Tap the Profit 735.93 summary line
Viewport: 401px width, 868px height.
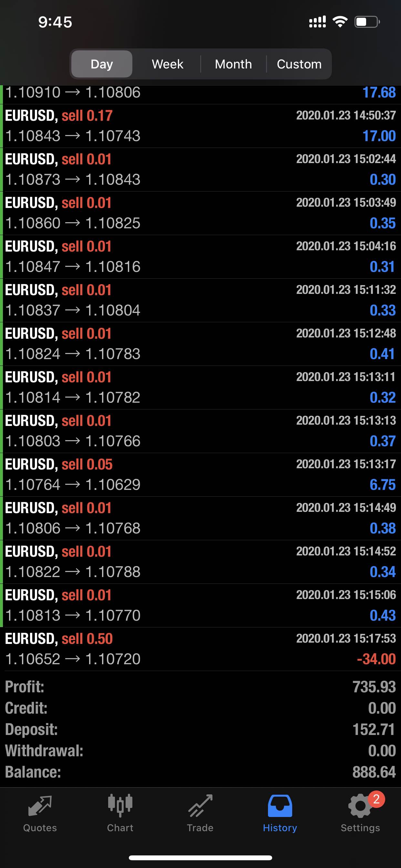(x=200, y=687)
